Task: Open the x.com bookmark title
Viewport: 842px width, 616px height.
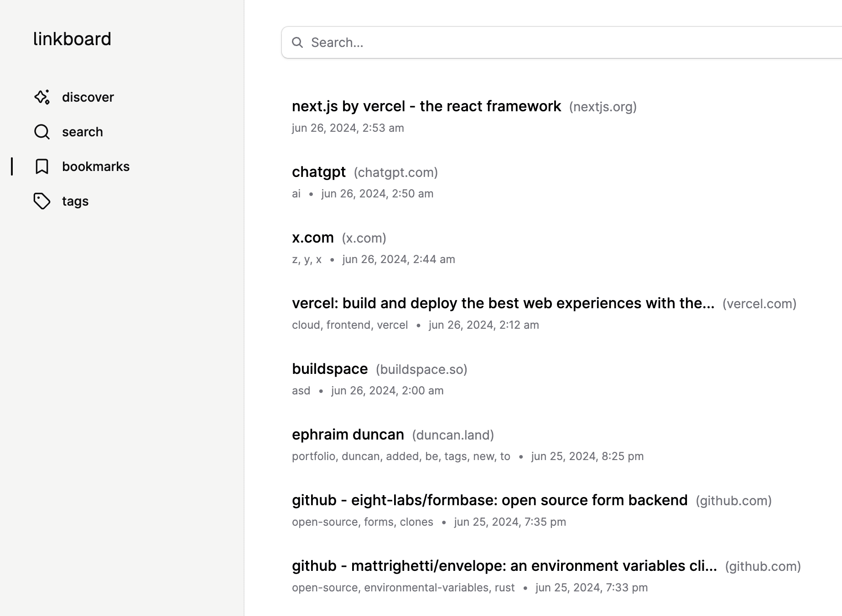Action: [x=313, y=238]
